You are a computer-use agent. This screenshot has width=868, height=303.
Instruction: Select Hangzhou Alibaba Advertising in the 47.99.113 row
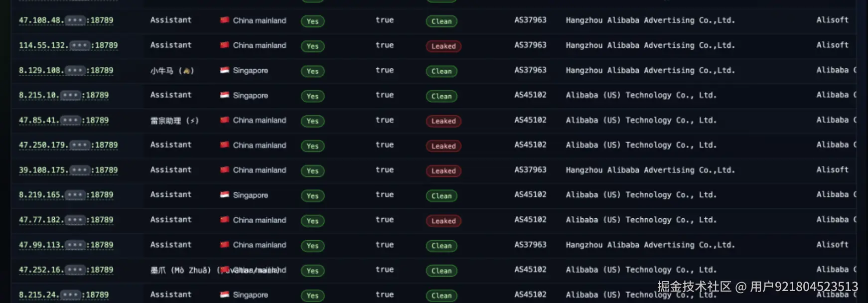click(x=650, y=245)
